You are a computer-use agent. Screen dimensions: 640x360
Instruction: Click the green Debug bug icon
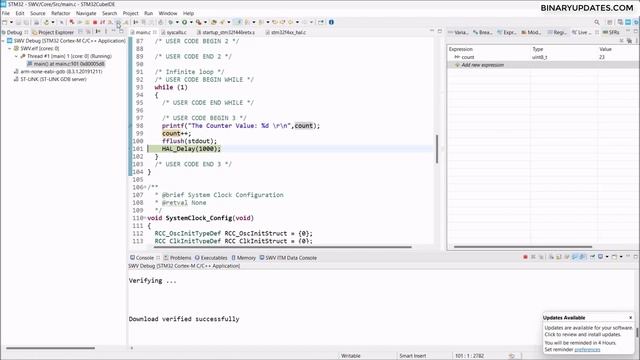point(171,22)
